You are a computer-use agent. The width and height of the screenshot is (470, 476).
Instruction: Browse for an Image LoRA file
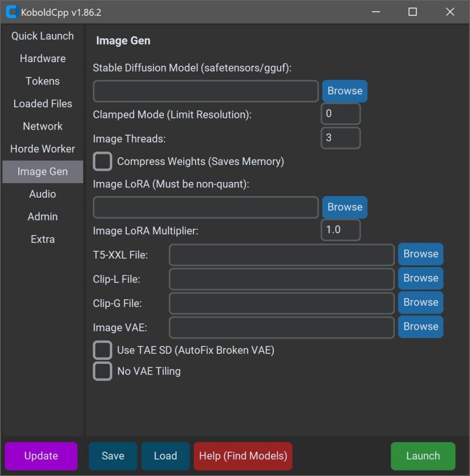(x=345, y=207)
